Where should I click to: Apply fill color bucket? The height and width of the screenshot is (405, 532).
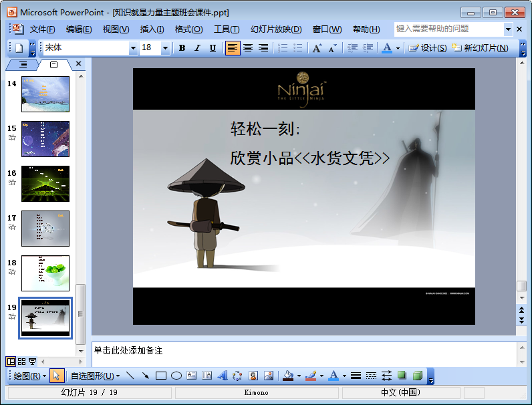tap(289, 376)
